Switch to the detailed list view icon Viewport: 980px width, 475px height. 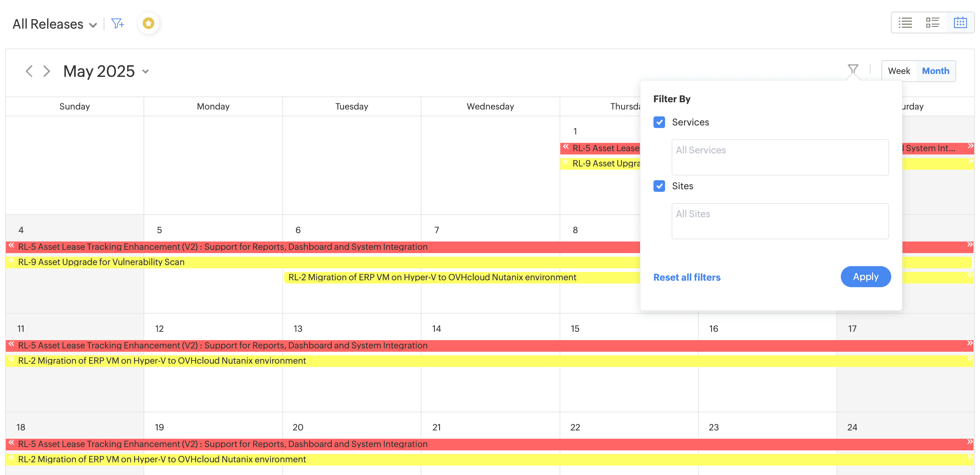(x=933, y=23)
